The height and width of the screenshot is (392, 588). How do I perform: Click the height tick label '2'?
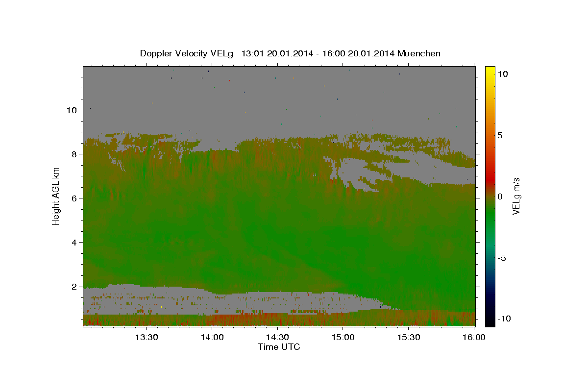(x=74, y=287)
